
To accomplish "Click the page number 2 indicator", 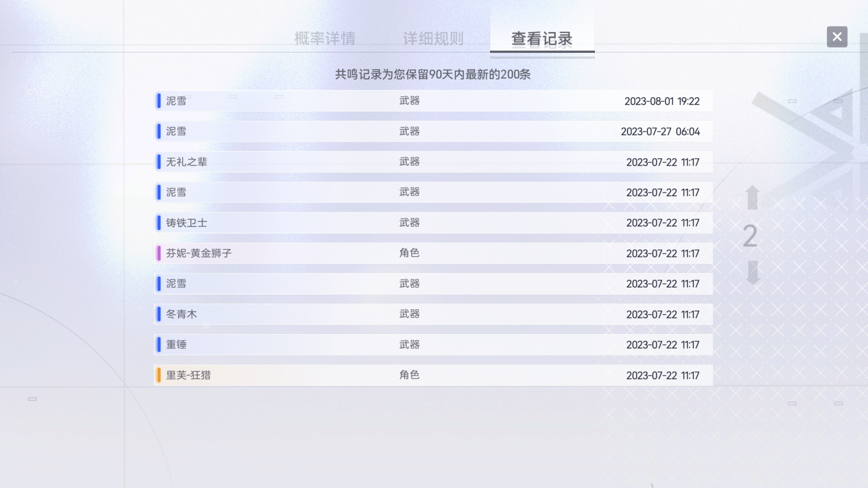I will tap(750, 236).
